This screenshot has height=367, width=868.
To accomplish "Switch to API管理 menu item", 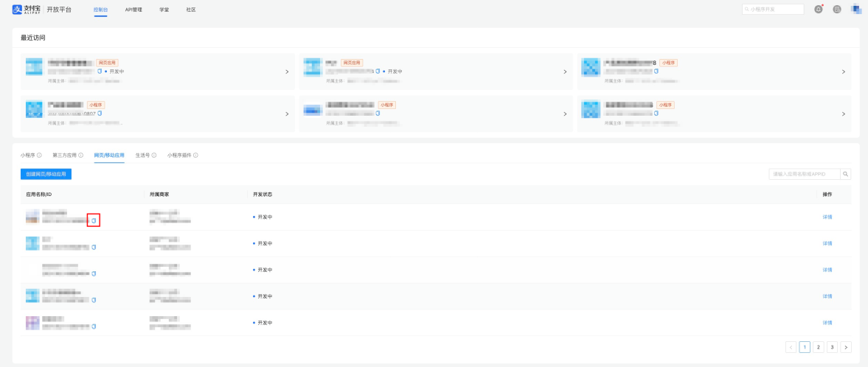I will [x=133, y=10].
